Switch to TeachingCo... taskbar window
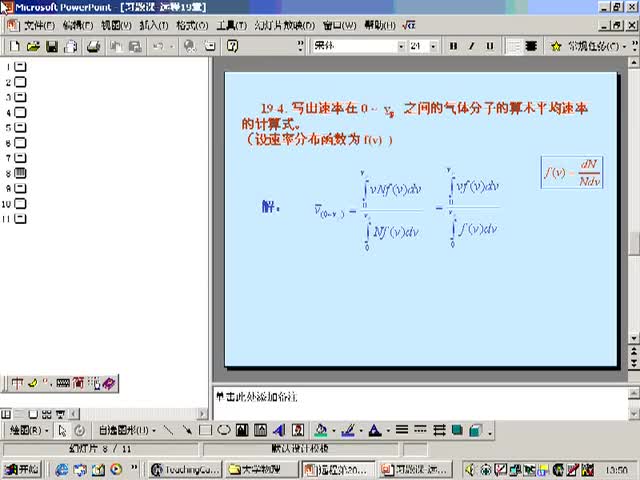This screenshot has width=640, height=480. (186, 470)
